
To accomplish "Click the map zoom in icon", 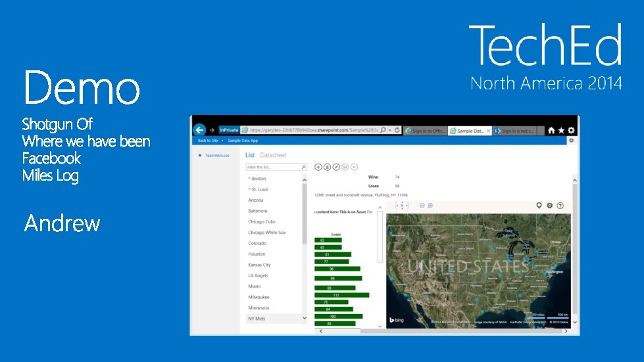I will 430,206.
